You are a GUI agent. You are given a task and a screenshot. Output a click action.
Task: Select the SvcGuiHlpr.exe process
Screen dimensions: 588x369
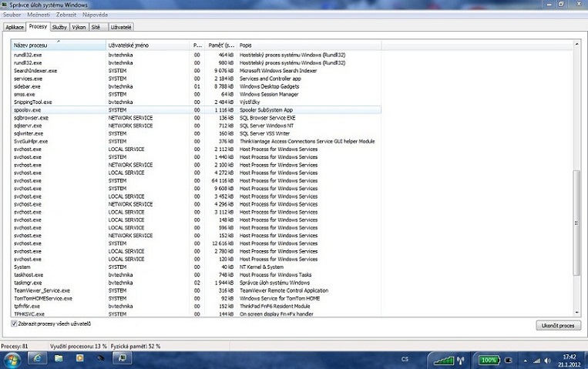pos(197,142)
